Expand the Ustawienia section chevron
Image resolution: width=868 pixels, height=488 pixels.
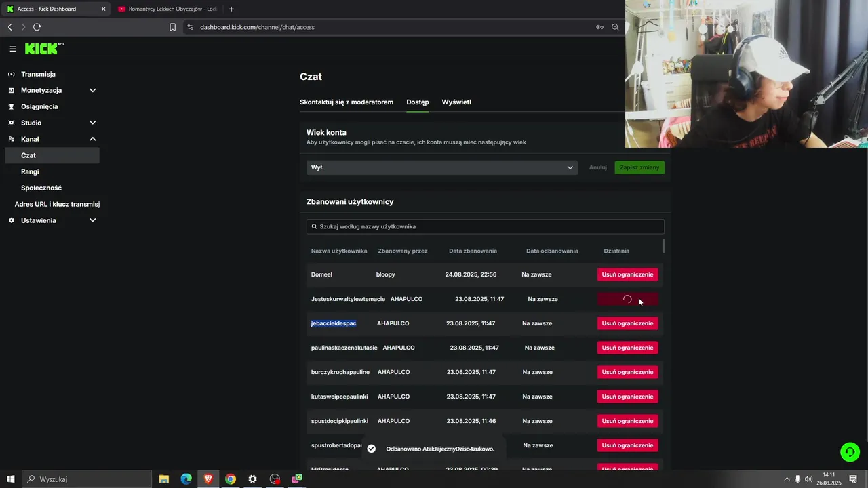[93, 220]
